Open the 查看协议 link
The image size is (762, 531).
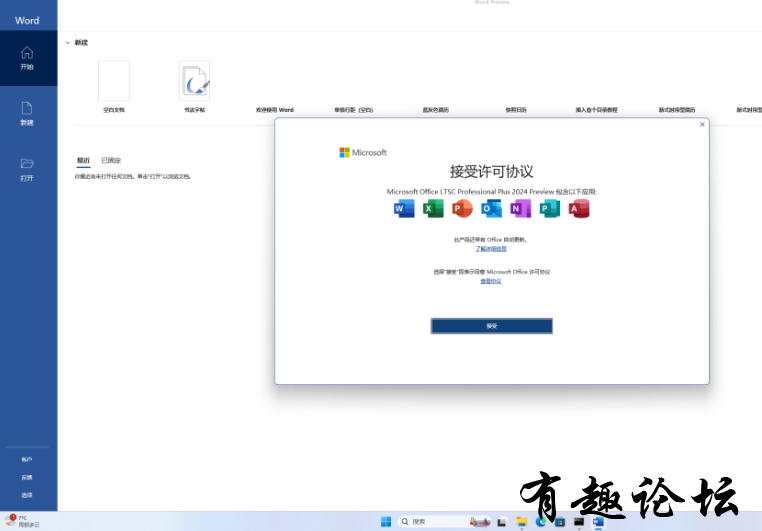pos(491,281)
